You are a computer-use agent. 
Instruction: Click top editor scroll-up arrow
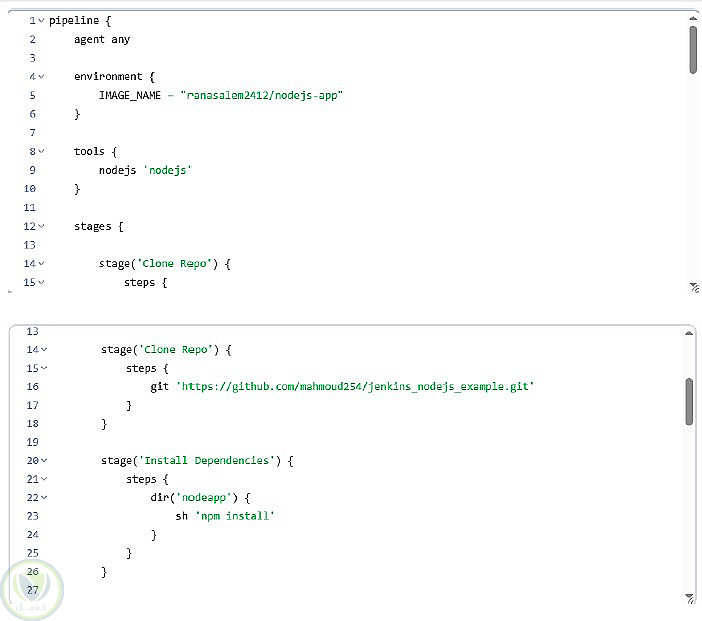(693, 18)
